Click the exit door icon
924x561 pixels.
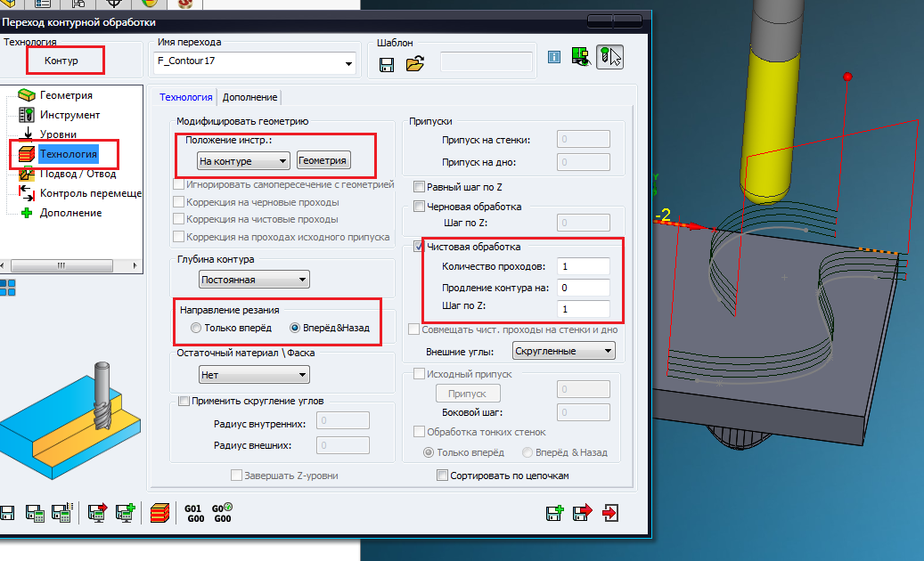pyautogui.click(x=609, y=513)
